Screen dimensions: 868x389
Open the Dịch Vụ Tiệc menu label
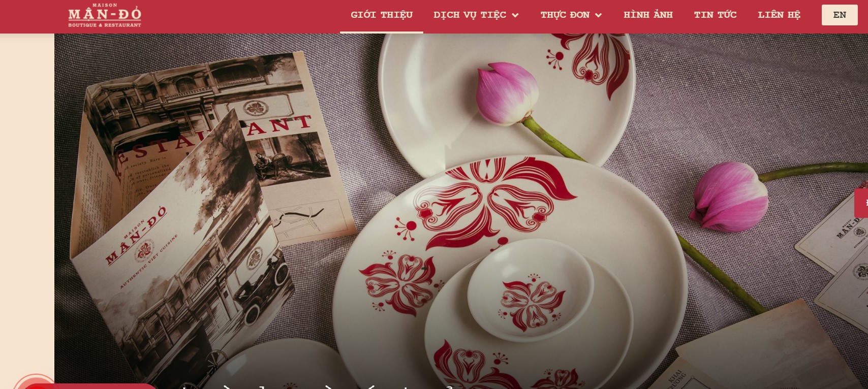point(470,15)
